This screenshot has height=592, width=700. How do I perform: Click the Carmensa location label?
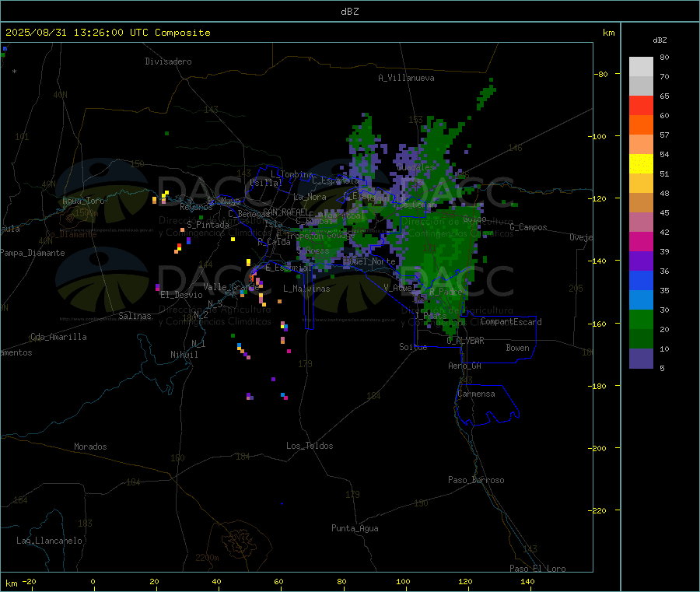[476, 394]
